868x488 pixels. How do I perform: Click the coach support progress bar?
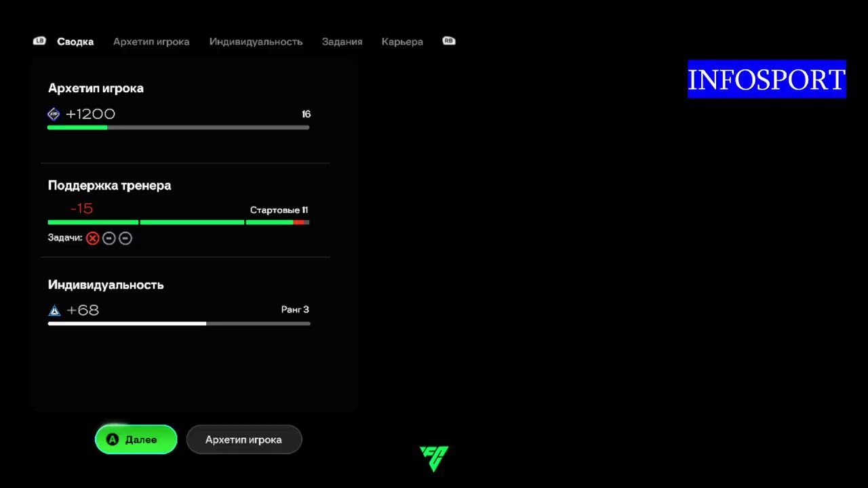click(x=178, y=222)
